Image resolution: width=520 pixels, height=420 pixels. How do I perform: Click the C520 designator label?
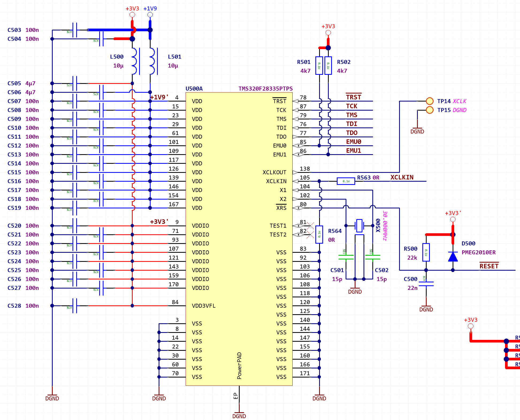pos(14,225)
